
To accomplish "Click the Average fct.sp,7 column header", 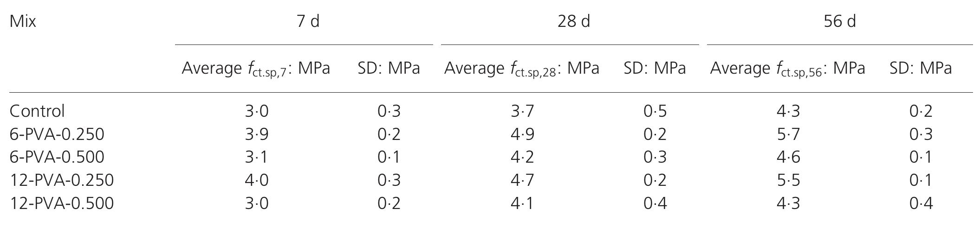I will click(256, 69).
